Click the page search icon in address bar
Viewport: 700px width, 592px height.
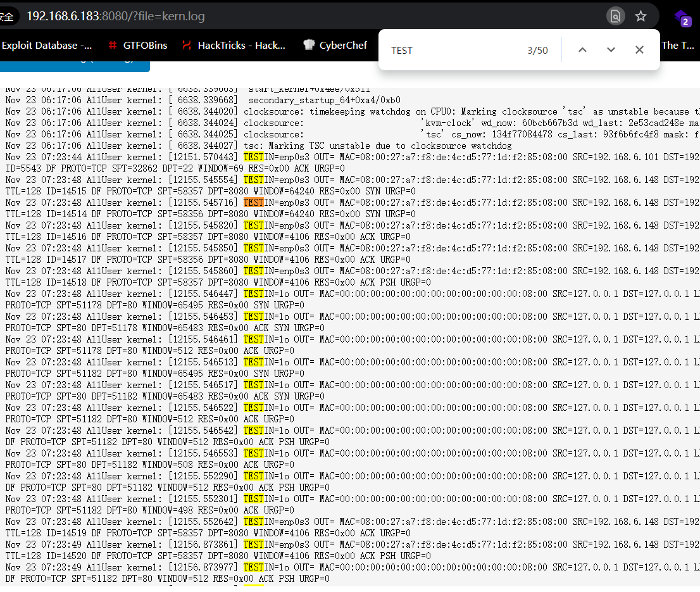615,16
